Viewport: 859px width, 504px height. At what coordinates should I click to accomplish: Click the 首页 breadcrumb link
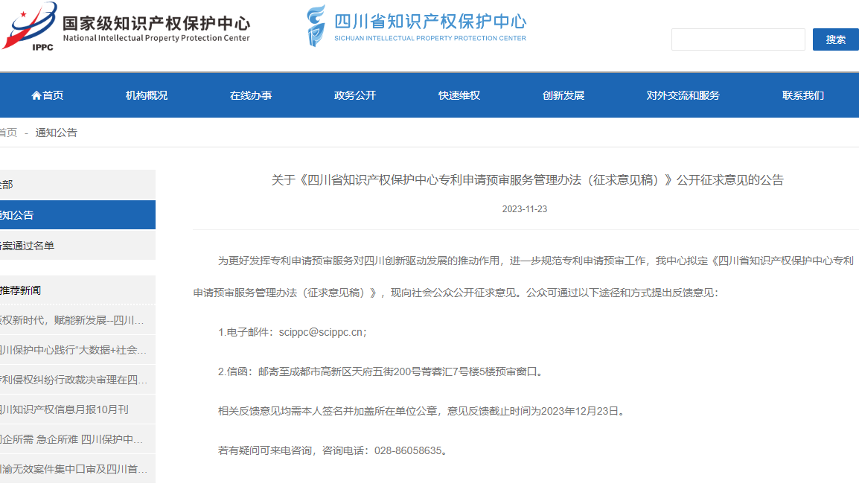coord(7,133)
